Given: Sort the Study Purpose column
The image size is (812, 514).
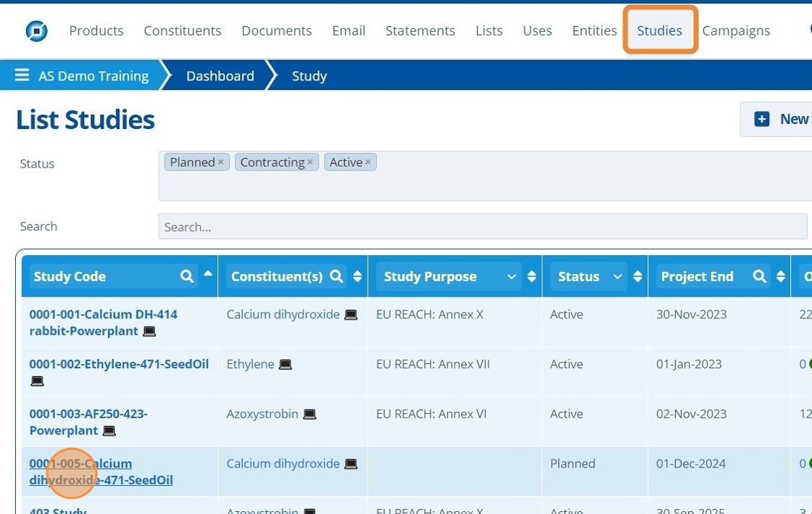Looking at the screenshot, I should pyautogui.click(x=531, y=276).
